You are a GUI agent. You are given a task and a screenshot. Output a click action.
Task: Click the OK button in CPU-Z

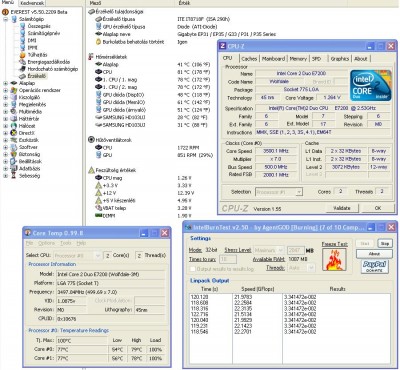(x=378, y=208)
